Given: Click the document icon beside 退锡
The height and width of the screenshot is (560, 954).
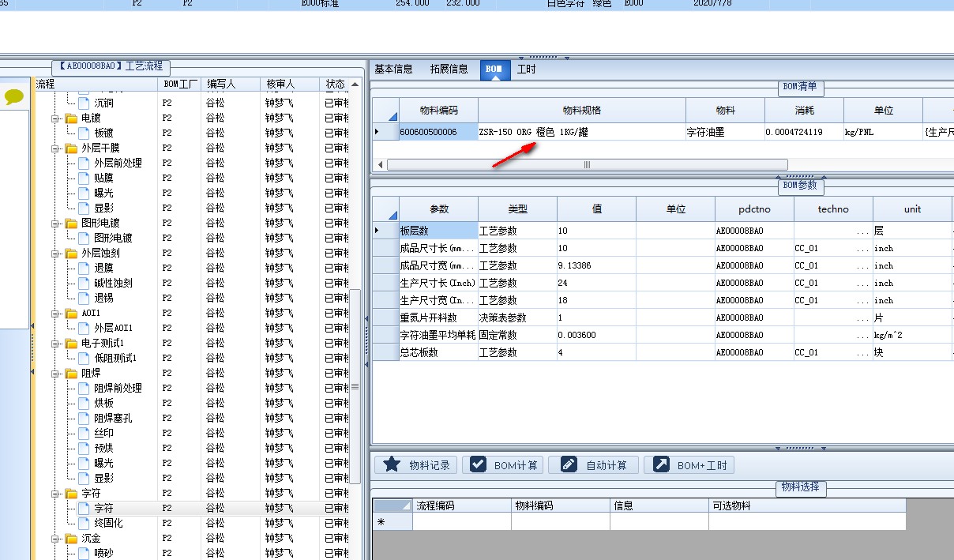Looking at the screenshot, I should click(x=85, y=298).
